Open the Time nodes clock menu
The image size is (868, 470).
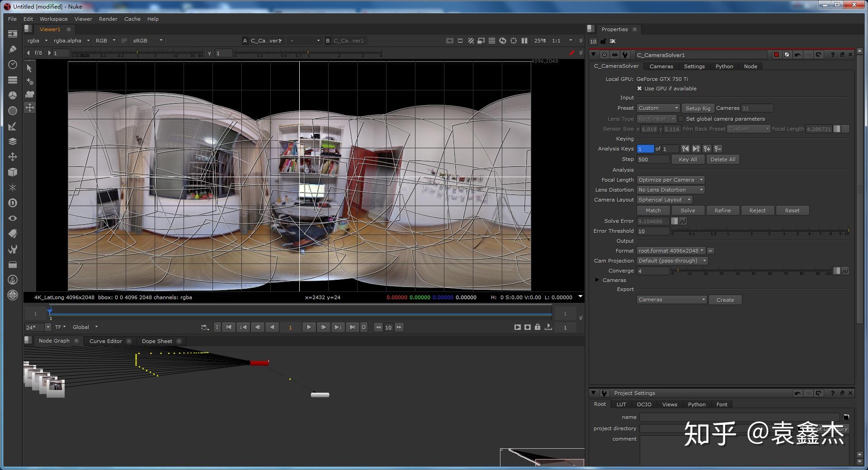pos(13,65)
